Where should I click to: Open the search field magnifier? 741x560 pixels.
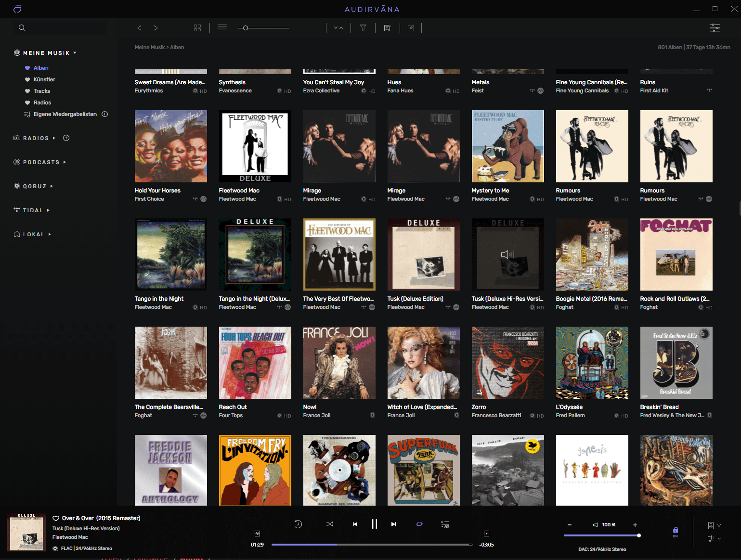22,28
